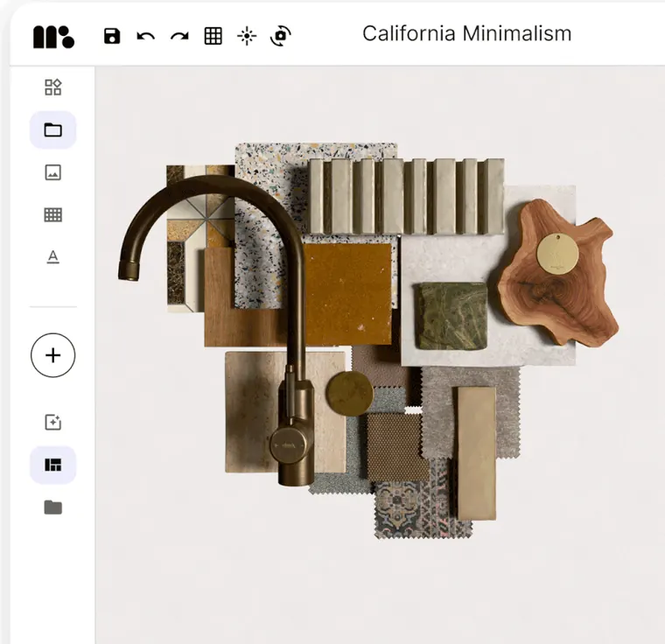
Task: Toggle the grid view toolbar icon
Action: coord(213,36)
